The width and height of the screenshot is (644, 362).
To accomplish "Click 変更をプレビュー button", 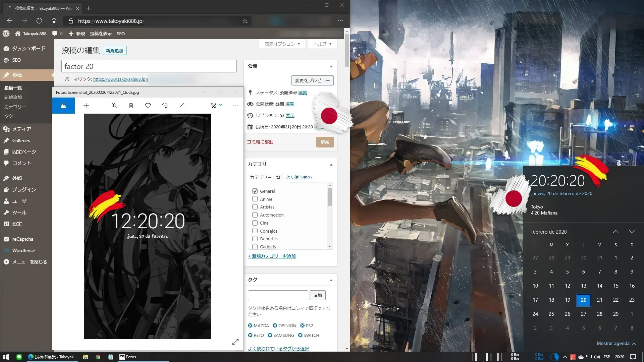I will [312, 80].
